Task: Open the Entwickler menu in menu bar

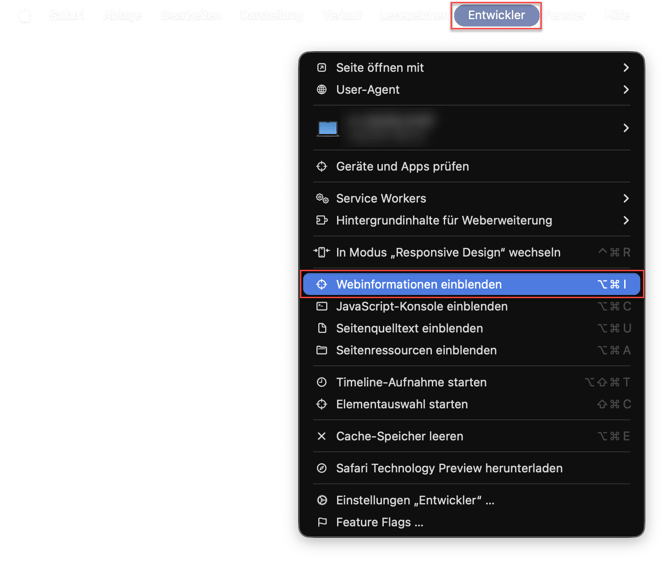Action: click(496, 15)
